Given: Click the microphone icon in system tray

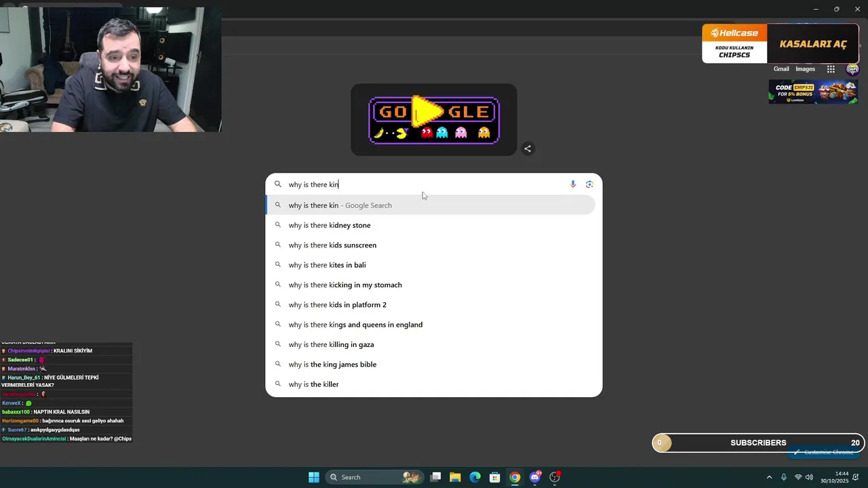Looking at the screenshot, I should tap(784, 477).
